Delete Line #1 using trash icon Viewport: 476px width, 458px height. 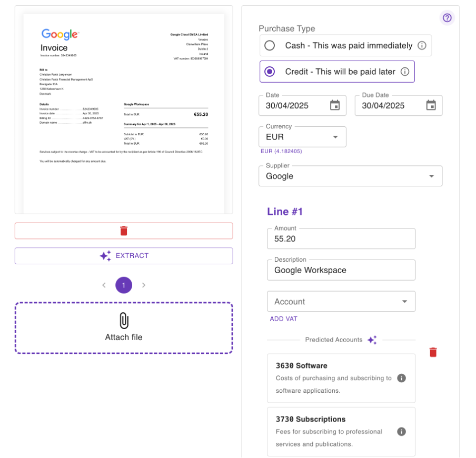coord(433,352)
